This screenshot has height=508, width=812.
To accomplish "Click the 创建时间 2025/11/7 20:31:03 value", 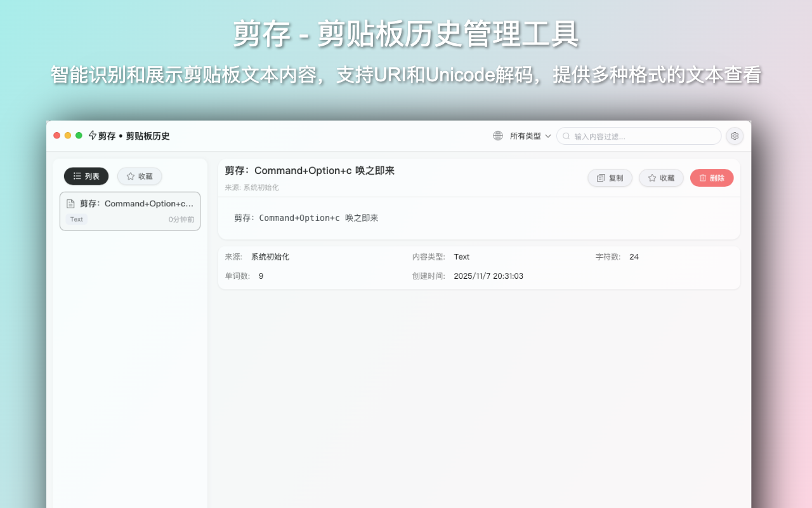I will tap(488, 276).
